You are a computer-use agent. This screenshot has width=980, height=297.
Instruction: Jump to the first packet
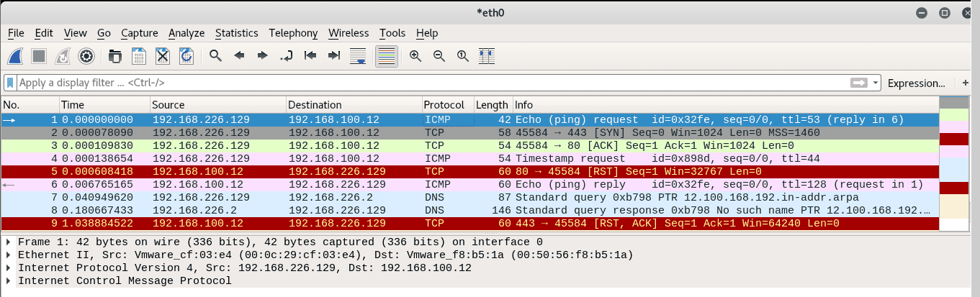coord(310,56)
